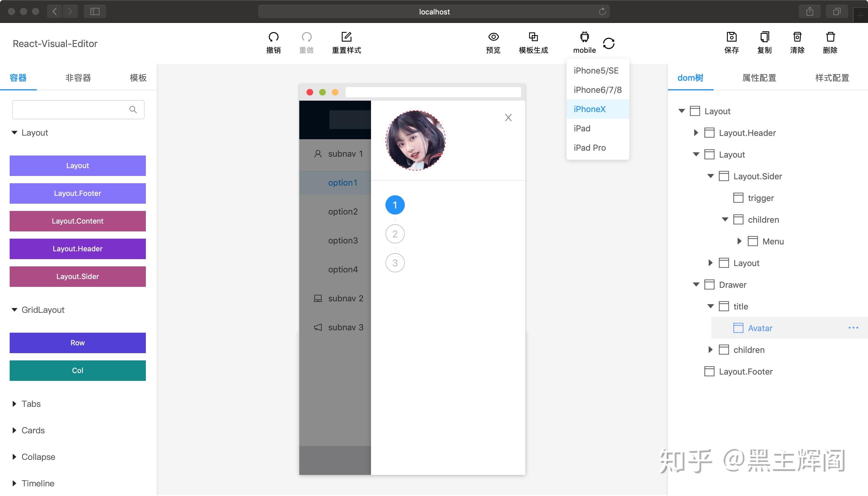Select iPad Pro from the device list
This screenshot has height=496, width=868.
click(x=590, y=148)
